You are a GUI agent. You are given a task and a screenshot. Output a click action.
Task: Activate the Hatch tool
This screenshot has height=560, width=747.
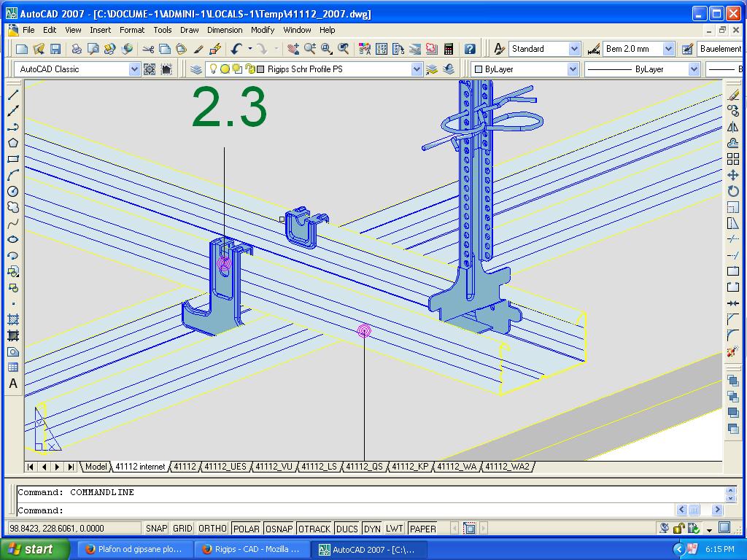13,319
